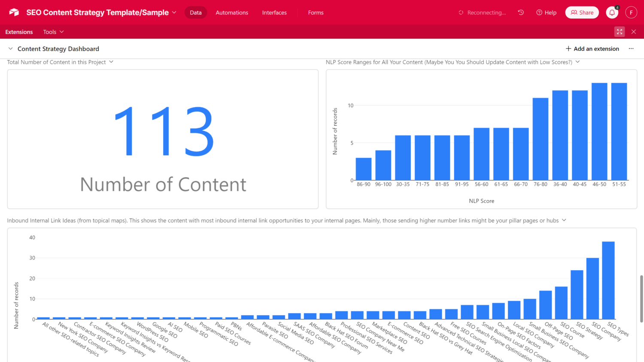Expand the base name dropdown arrow
644x362 pixels.
click(174, 12)
